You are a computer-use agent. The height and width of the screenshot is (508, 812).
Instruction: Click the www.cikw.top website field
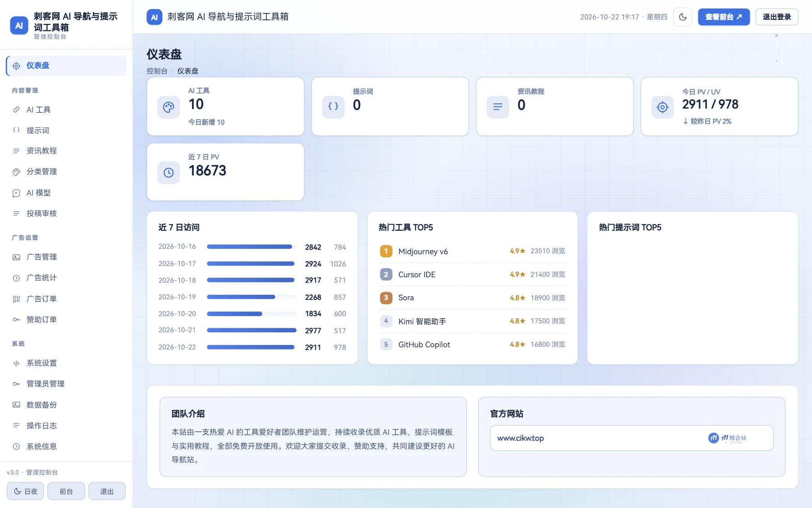tap(632, 438)
